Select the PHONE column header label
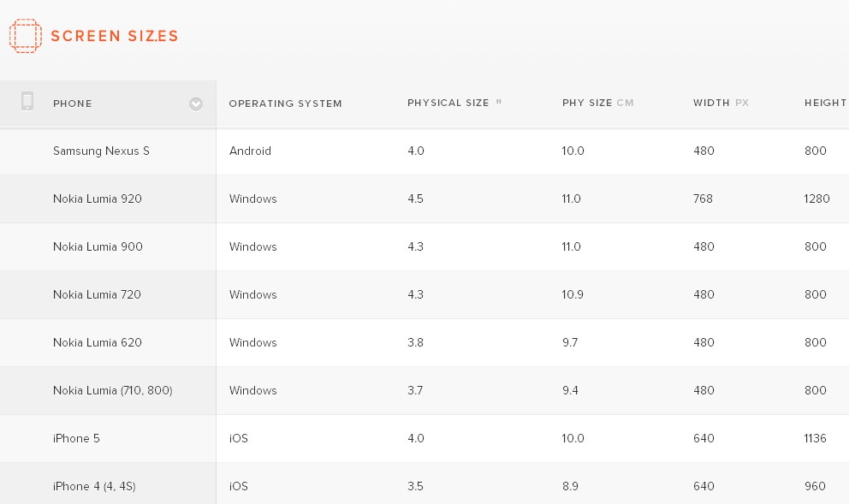Screen dimensions: 849x504 click(73, 104)
